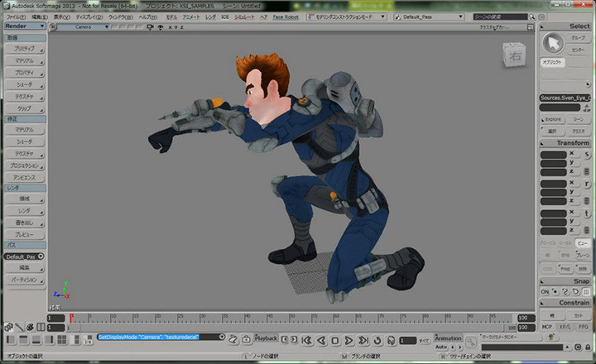
Task: Toggle curve snap icon in Snap panel
Action: pyautogui.click(x=565, y=292)
